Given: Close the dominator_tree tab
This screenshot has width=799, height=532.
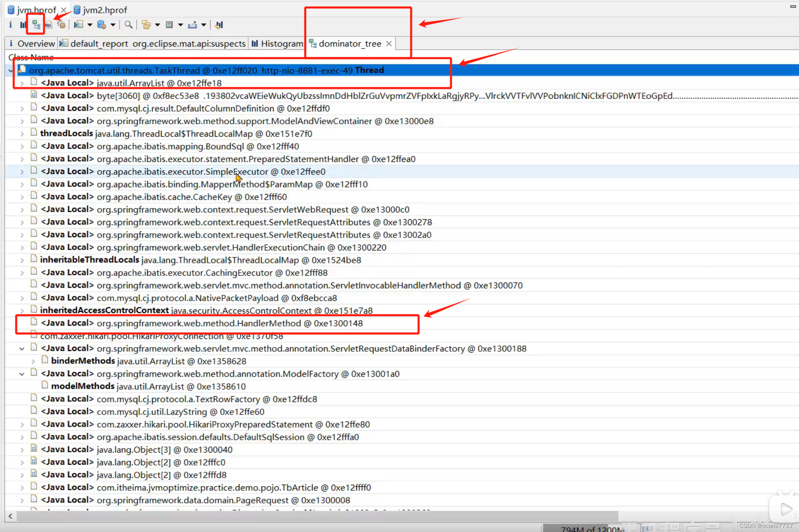Looking at the screenshot, I should coord(389,43).
